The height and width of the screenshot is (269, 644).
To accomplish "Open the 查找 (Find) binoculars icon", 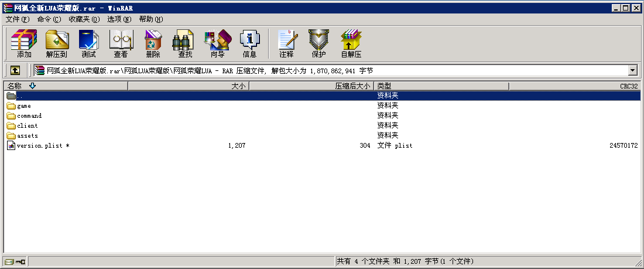I will click(185, 43).
